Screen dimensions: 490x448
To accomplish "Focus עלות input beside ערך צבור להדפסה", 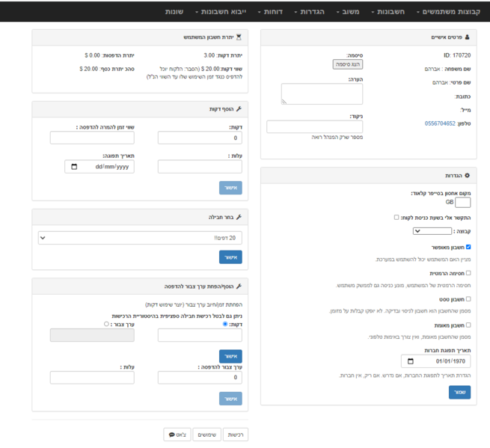I will coord(92,378).
